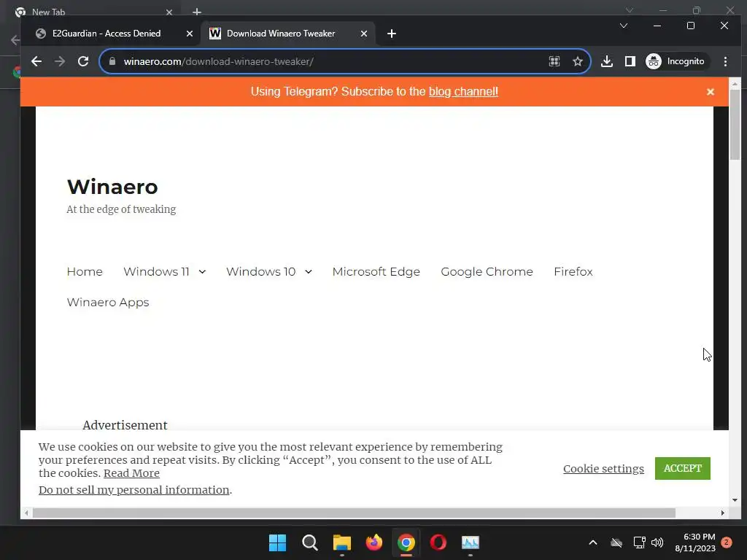The image size is (747, 560).
Task: Dismiss the orange Telegram banner
Action: (711, 91)
